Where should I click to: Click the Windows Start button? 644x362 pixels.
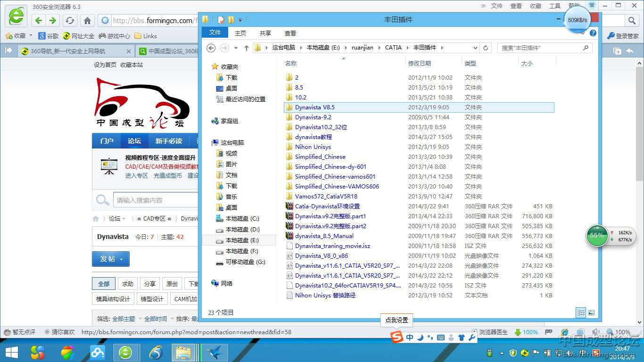point(11,352)
